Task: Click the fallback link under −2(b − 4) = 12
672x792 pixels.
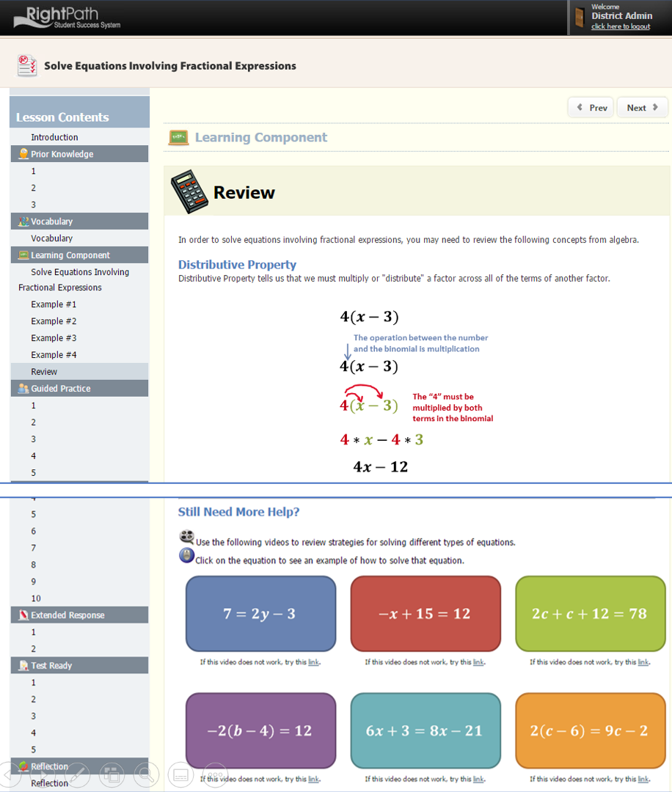Action: coord(313,780)
